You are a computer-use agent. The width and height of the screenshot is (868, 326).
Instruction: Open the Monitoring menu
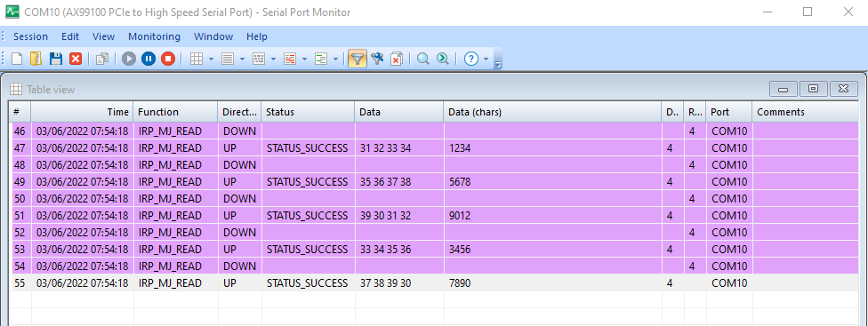(x=155, y=36)
